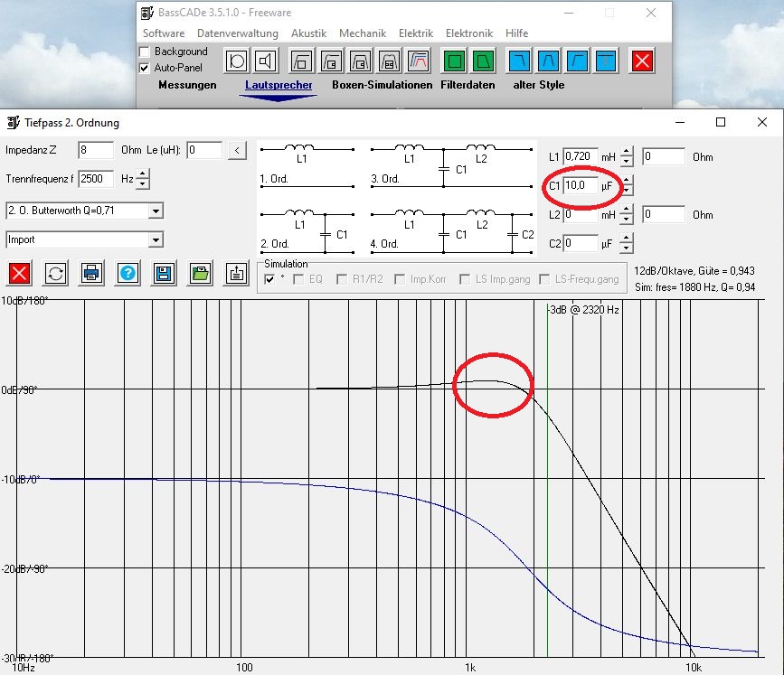This screenshot has width=784, height=675.
Task: Click the Impedanz Z input field
Action: point(96,150)
